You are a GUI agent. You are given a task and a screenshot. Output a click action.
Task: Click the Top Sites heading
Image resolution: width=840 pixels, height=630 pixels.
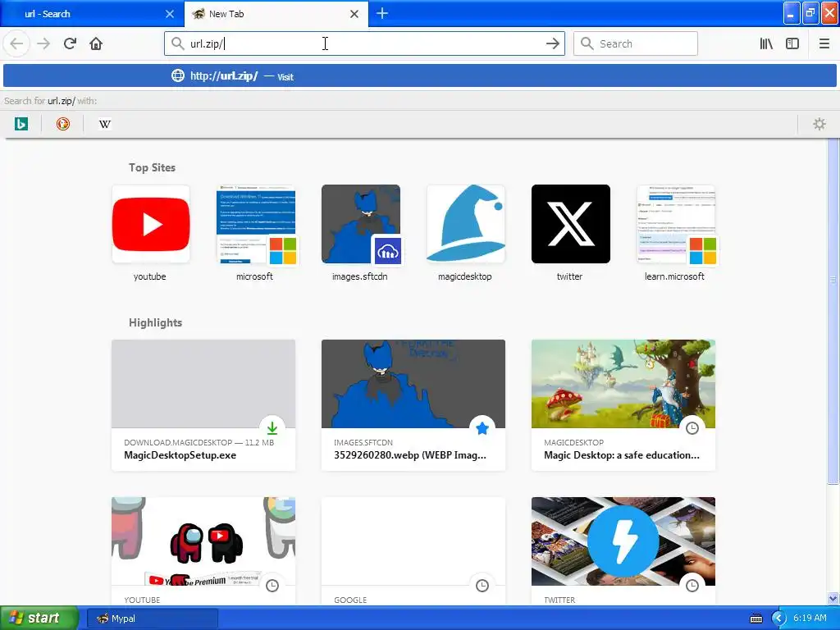[152, 167]
